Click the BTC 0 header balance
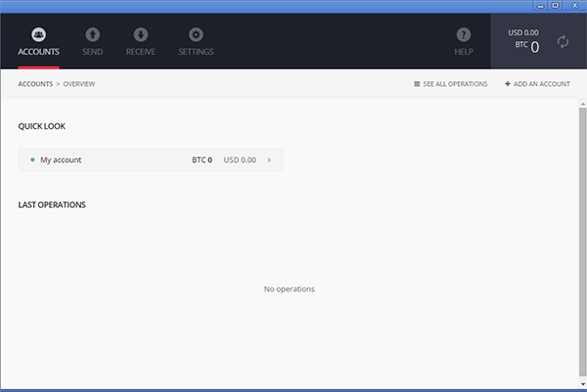The image size is (587, 392). click(527, 46)
